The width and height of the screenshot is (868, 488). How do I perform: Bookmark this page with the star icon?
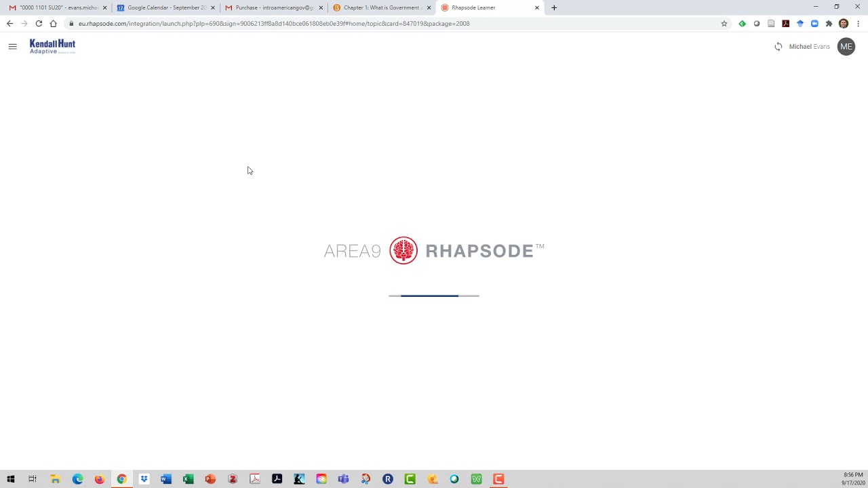coord(724,24)
